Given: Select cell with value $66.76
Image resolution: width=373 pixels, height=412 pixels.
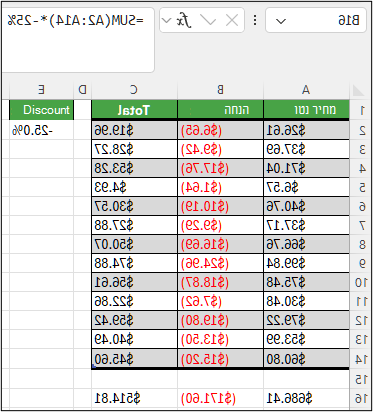Looking at the screenshot, I should (x=306, y=244).
